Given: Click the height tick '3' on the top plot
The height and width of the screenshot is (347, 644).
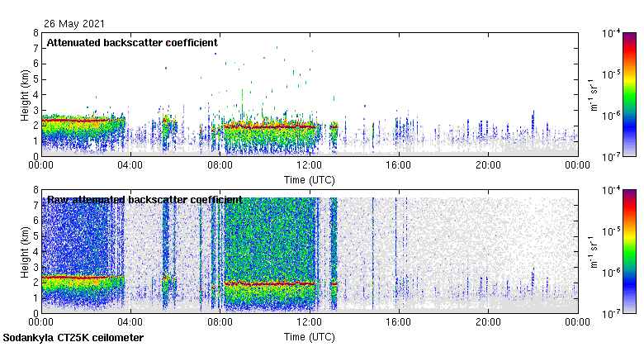Looking at the screenshot, I should pyautogui.click(x=36, y=110).
